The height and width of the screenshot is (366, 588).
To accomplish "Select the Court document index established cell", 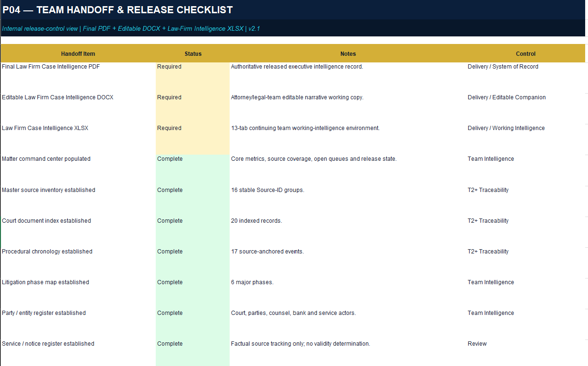I will 78,232.
